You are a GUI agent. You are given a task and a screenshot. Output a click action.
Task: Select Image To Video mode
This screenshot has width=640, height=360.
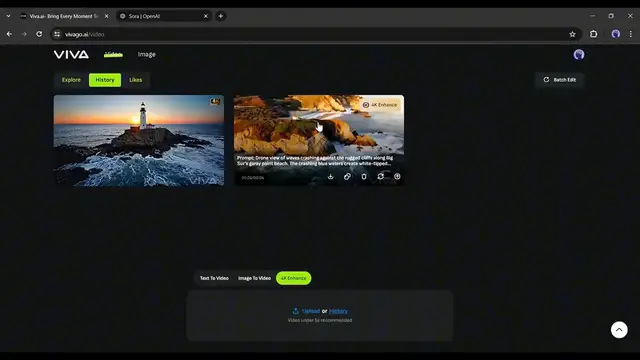click(254, 278)
